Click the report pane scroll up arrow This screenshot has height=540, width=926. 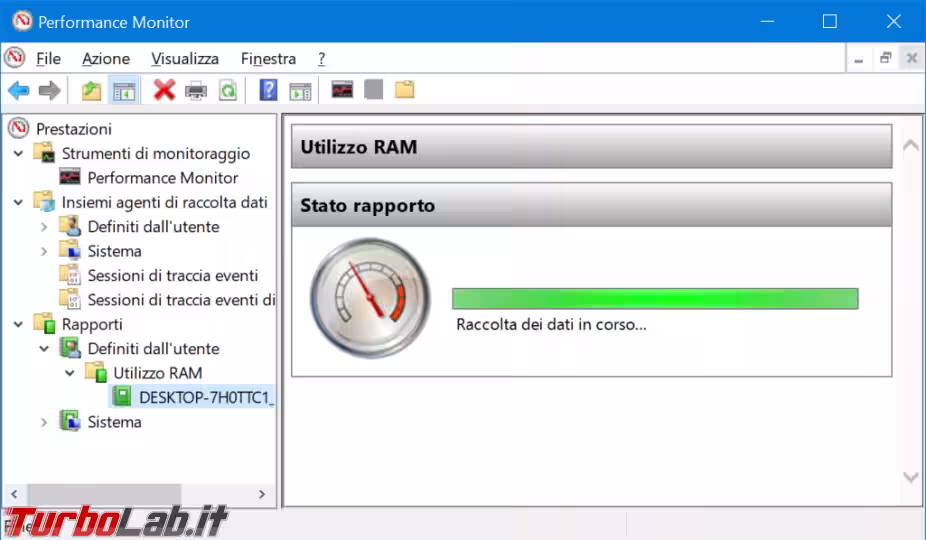pyautogui.click(x=911, y=144)
